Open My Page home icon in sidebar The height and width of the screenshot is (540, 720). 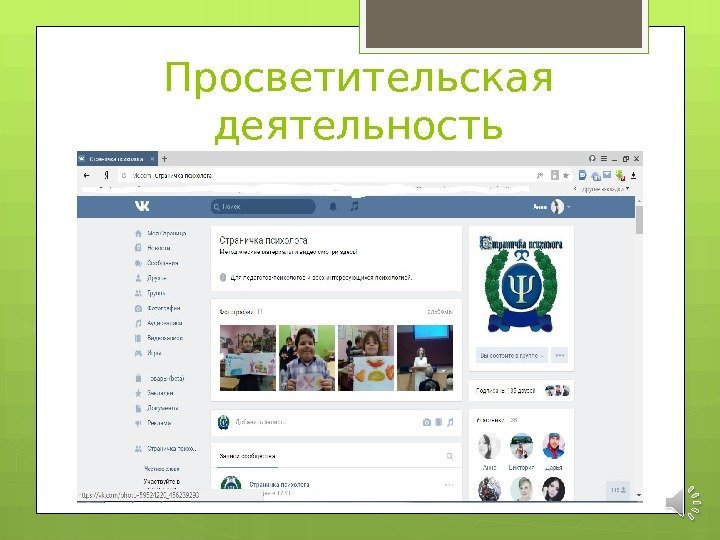click(138, 233)
